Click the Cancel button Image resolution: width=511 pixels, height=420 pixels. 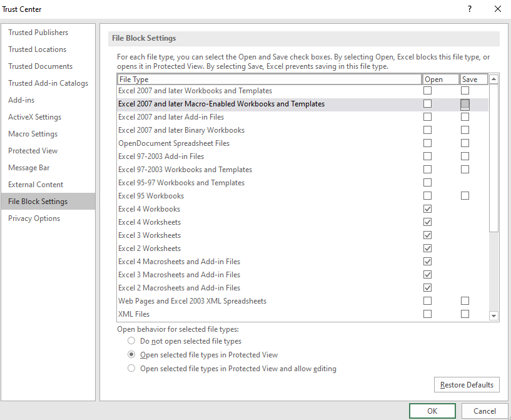(x=485, y=411)
